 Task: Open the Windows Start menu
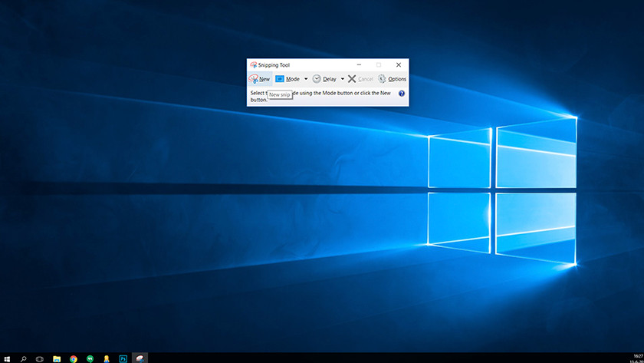7,358
